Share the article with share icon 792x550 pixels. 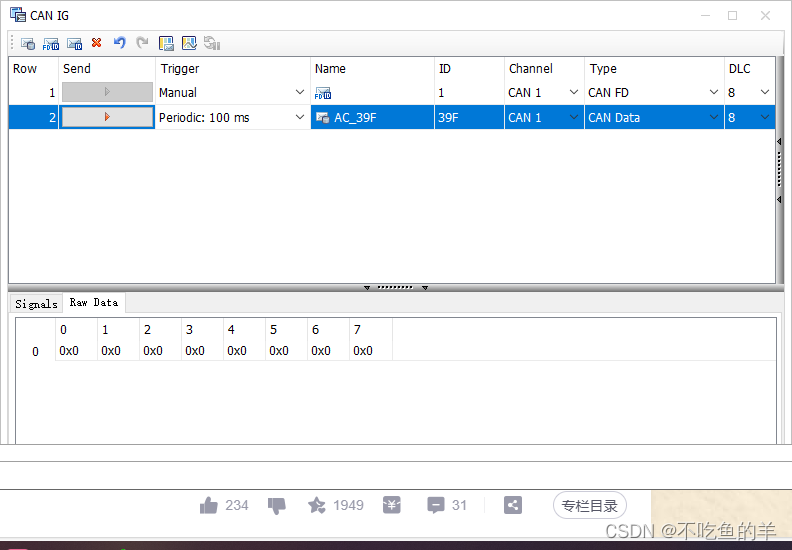[513, 505]
